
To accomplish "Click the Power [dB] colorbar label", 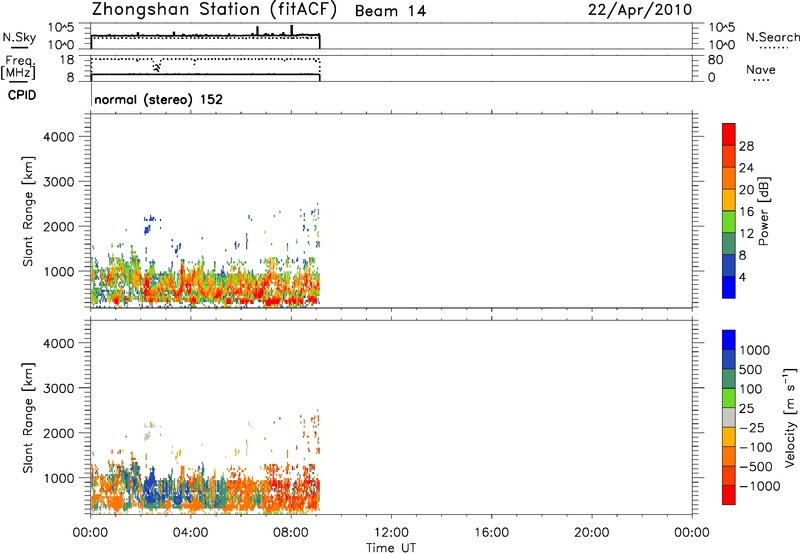I will pyautogui.click(x=763, y=211).
